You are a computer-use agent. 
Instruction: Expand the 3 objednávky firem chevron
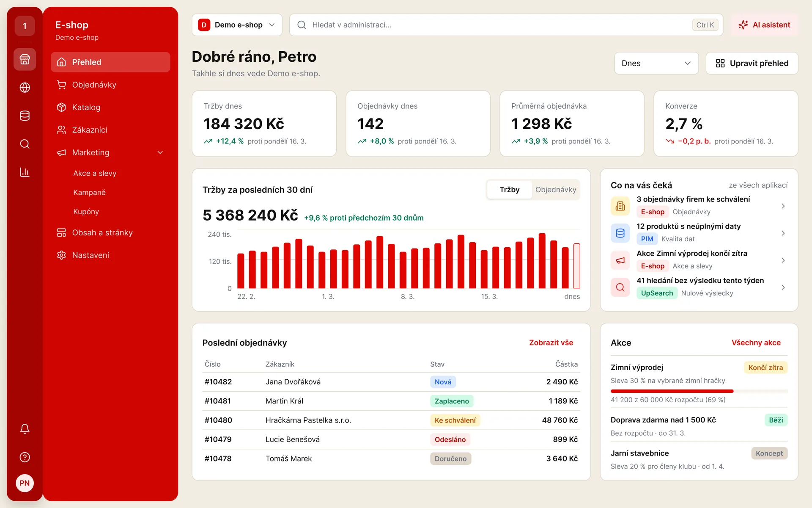pos(783,206)
